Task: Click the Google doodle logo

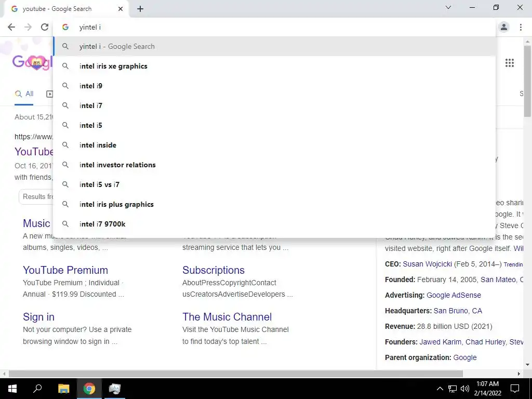Action: tap(33, 62)
